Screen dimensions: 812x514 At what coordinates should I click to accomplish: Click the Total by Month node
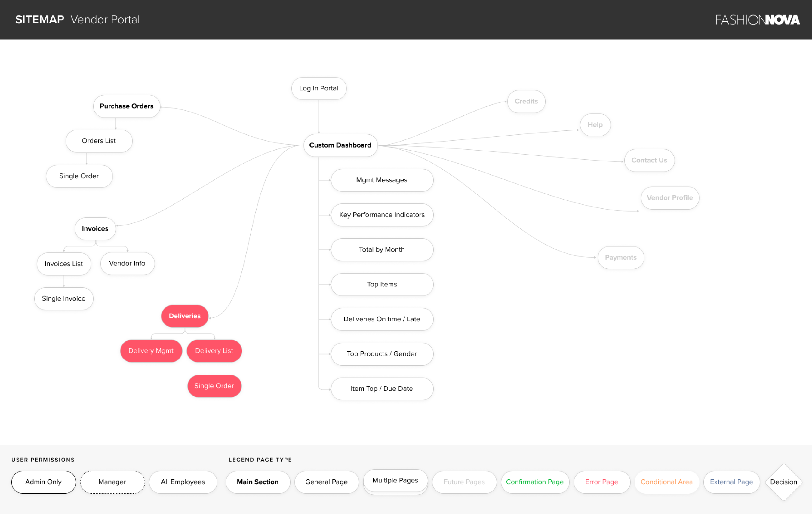coord(382,249)
